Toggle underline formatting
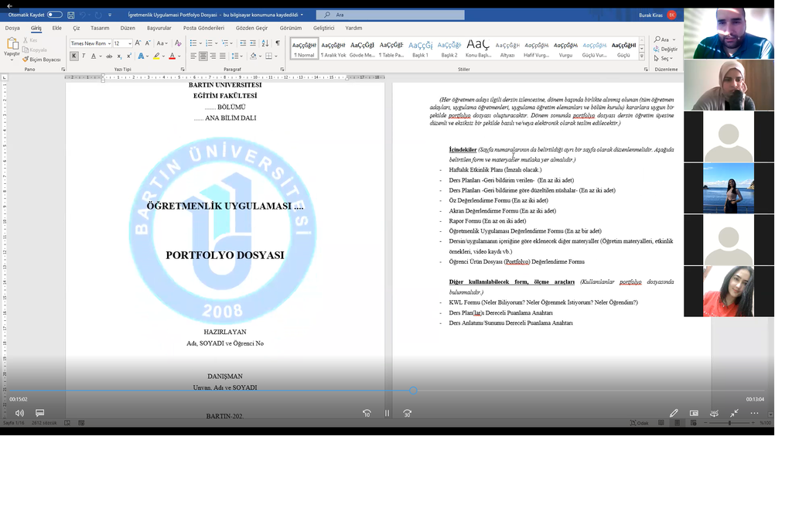 (94, 56)
